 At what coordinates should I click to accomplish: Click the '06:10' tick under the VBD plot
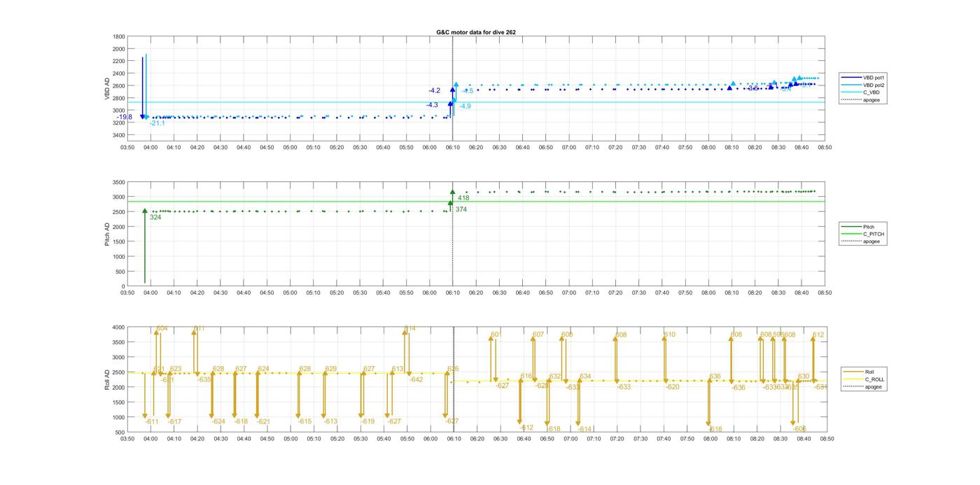pyautogui.click(x=453, y=148)
